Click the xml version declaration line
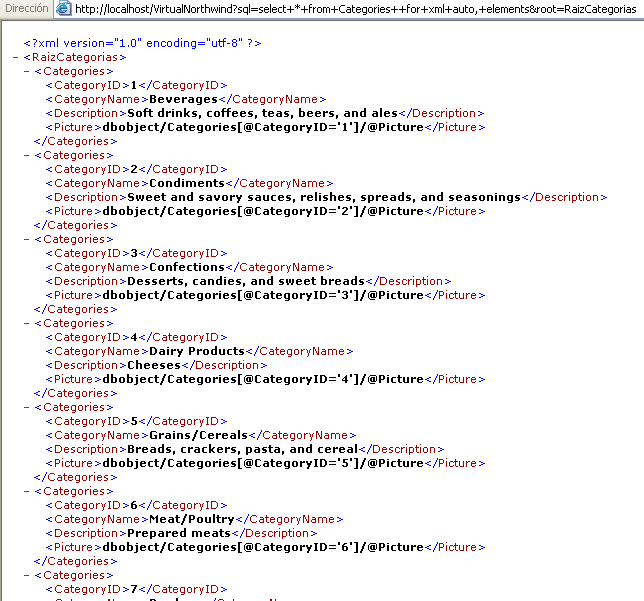This screenshot has height=601, width=644. click(142, 43)
